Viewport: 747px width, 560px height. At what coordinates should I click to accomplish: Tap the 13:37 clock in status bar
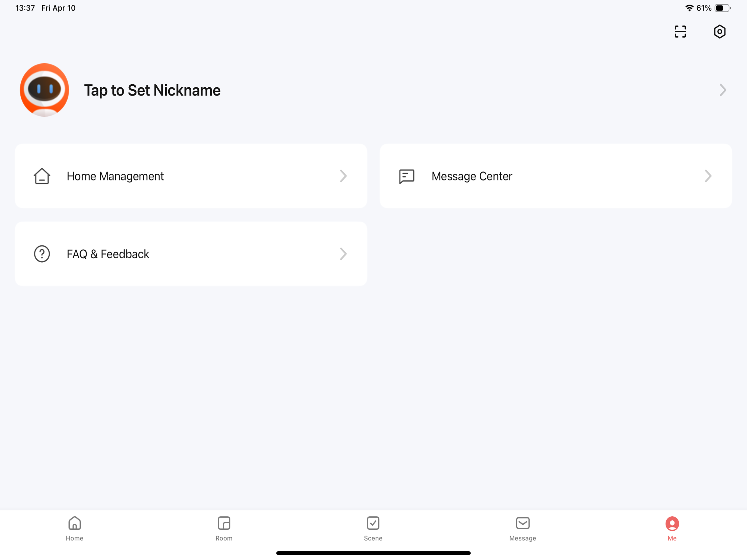tap(25, 8)
